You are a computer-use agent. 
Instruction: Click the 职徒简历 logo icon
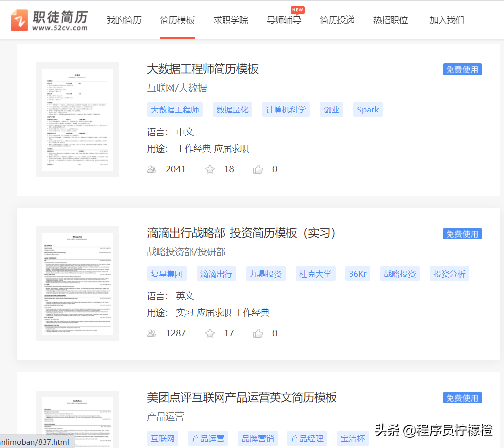click(x=18, y=20)
